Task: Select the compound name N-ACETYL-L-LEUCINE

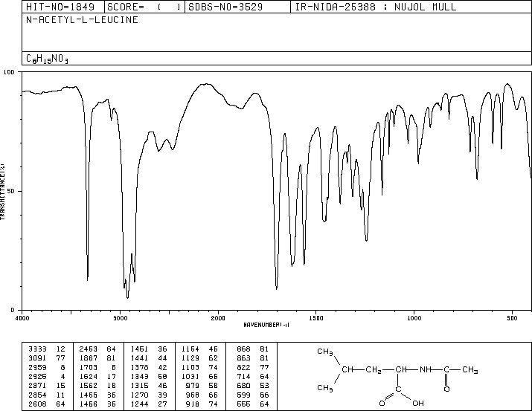Action: [82, 20]
